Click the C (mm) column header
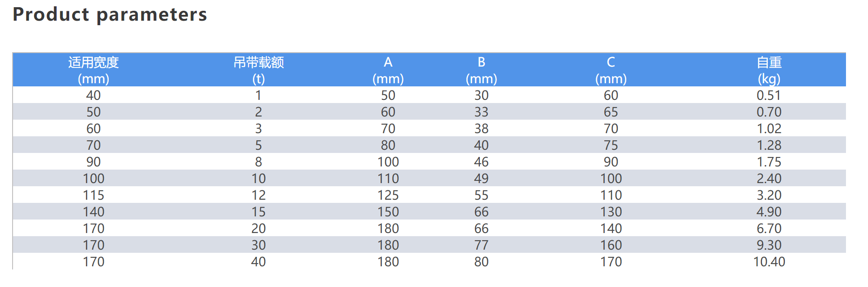Screen dimensions: 868x287 coord(611,70)
